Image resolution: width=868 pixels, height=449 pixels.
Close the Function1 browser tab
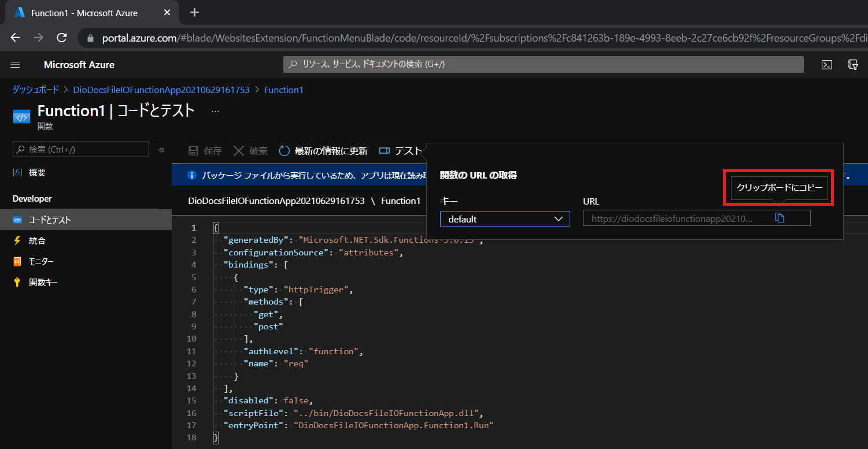click(x=167, y=12)
